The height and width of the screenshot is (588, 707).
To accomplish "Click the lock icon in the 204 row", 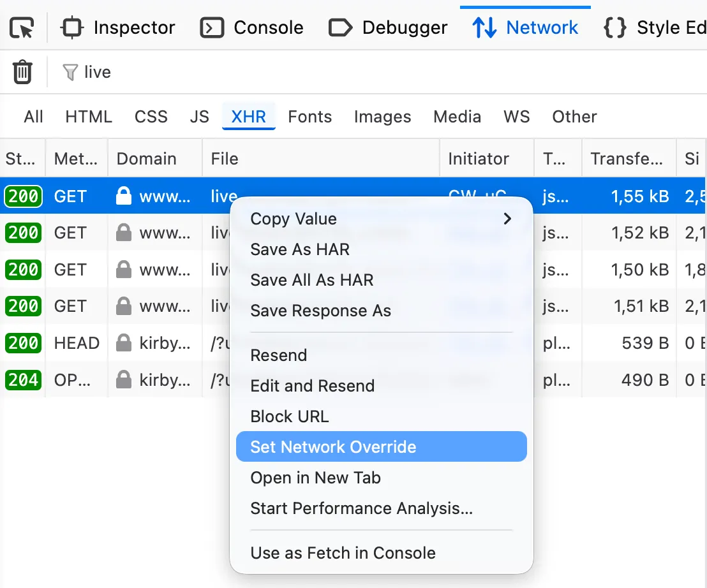I will [124, 380].
